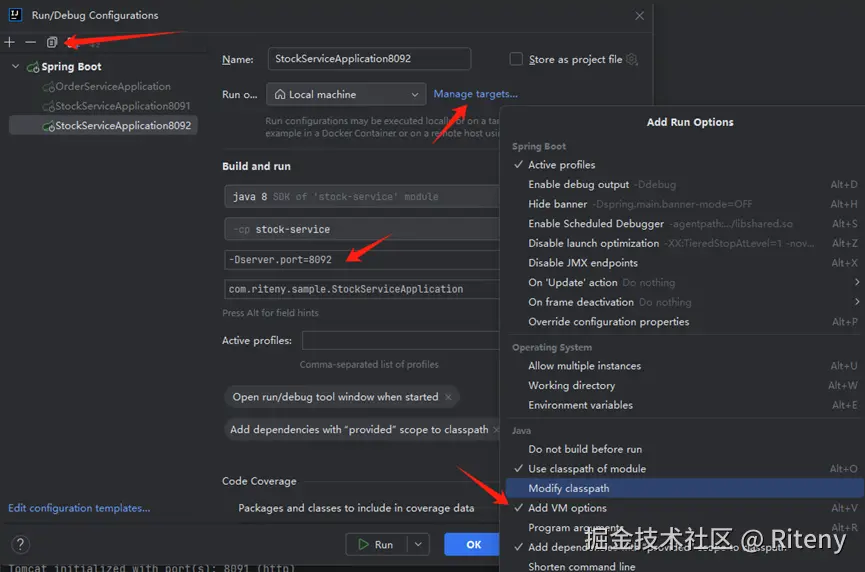Click the 'Press Alt for field hints' text
The image size is (865, 572).
[x=270, y=313]
